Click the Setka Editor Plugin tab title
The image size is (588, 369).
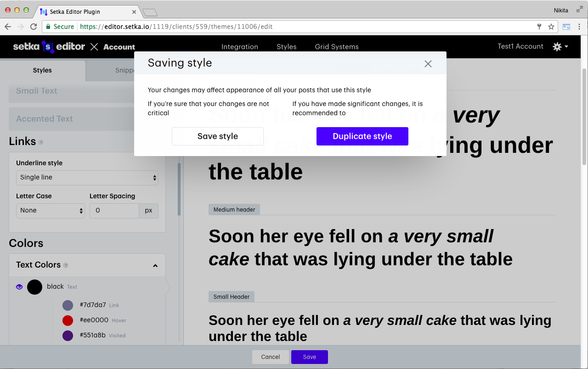pyautogui.click(x=75, y=11)
